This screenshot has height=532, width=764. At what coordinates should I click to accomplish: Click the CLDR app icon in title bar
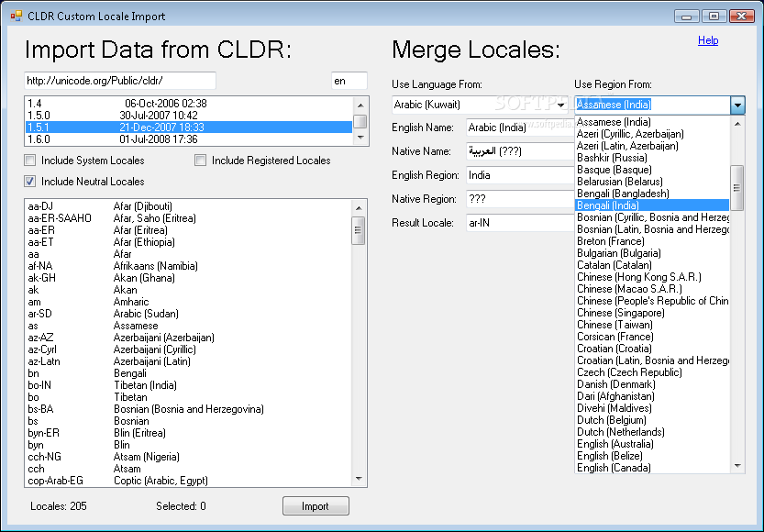pos(17,17)
